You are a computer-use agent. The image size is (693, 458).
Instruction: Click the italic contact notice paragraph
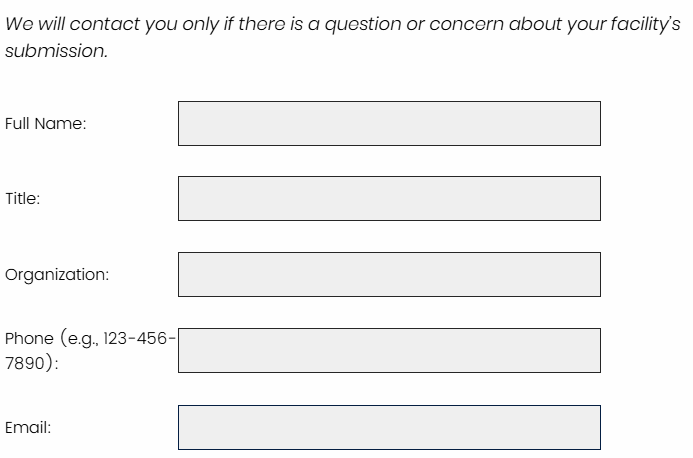tap(343, 37)
